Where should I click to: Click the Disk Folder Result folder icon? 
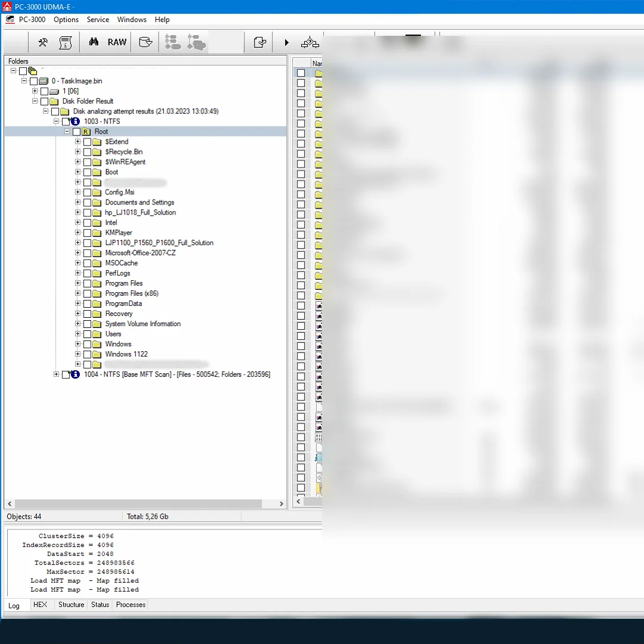54,101
